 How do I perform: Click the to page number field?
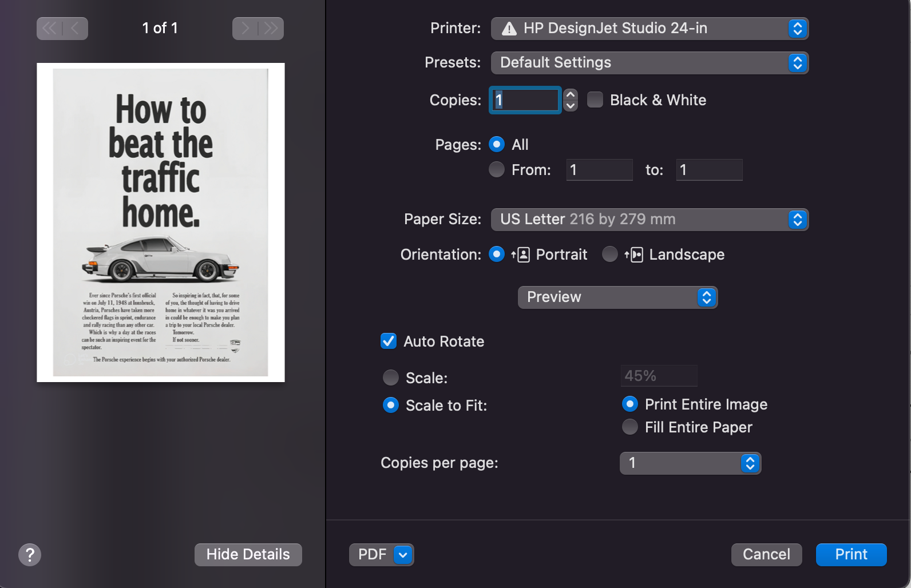point(709,170)
